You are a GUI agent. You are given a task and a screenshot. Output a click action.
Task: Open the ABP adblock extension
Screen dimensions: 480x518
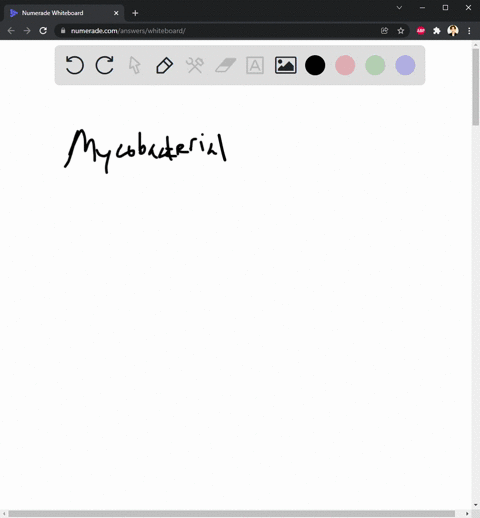pos(421,31)
